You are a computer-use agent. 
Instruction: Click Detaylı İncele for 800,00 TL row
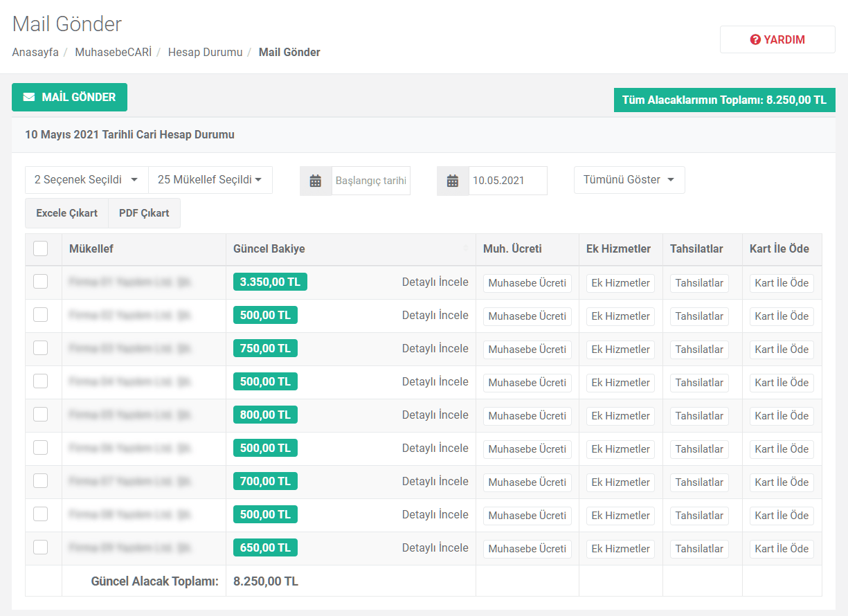click(x=435, y=415)
